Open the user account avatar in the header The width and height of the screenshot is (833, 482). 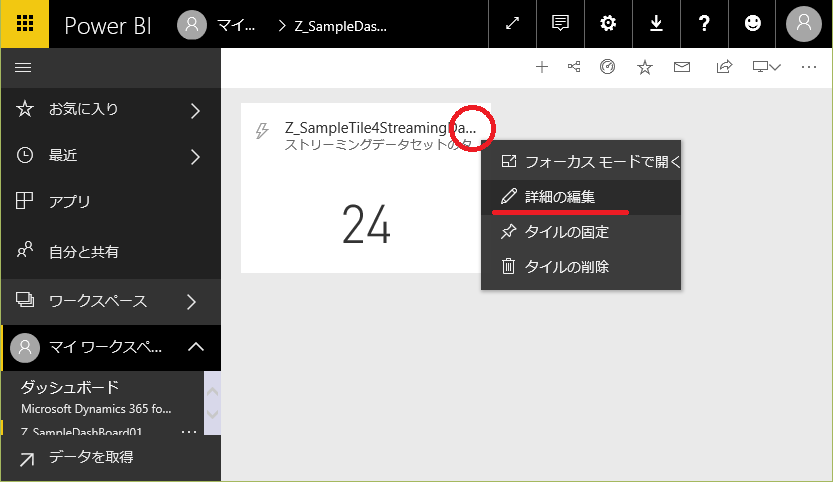(x=803, y=24)
